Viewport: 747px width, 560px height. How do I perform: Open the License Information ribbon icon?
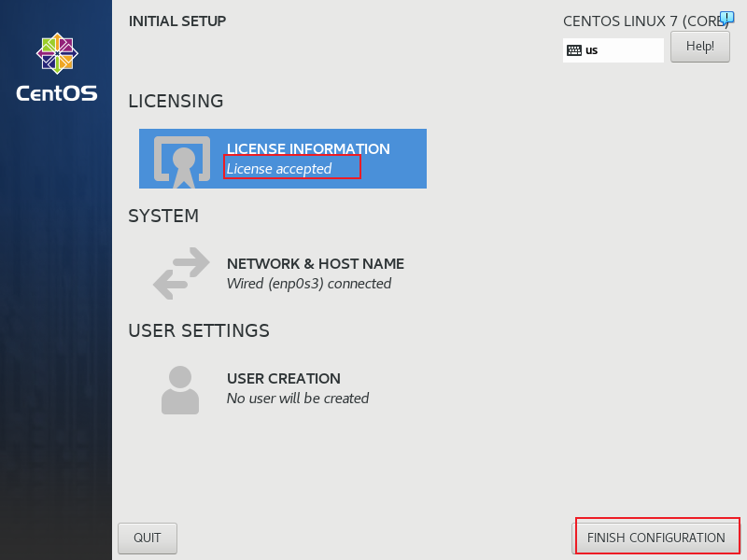181,161
